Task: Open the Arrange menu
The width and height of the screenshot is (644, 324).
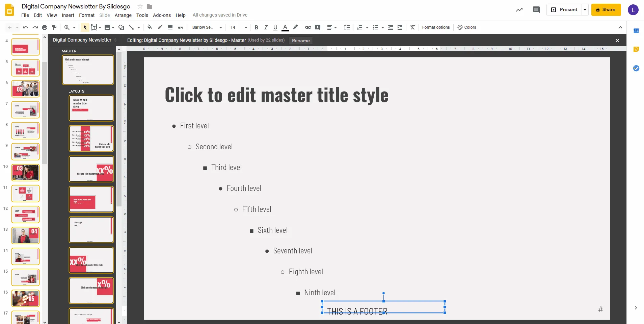Action: tap(123, 15)
